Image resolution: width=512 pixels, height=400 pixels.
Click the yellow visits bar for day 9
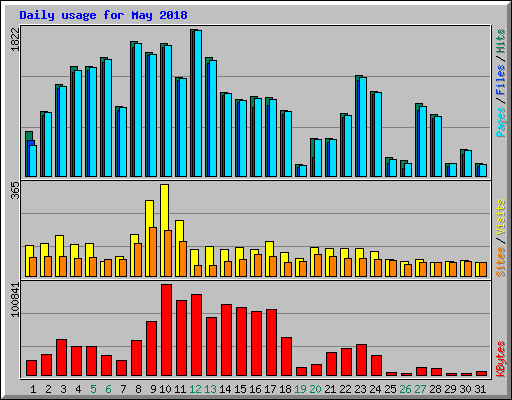click(x=149, y=238)
